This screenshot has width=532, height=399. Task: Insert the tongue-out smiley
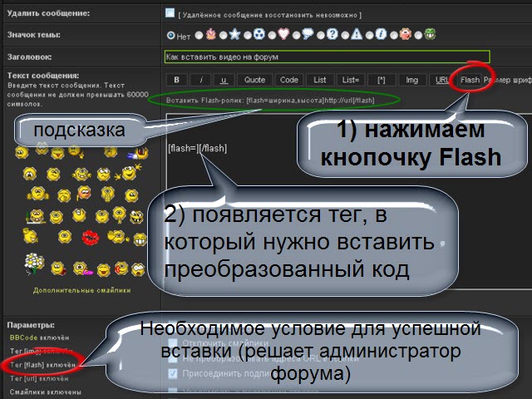(x=58, y=153)
